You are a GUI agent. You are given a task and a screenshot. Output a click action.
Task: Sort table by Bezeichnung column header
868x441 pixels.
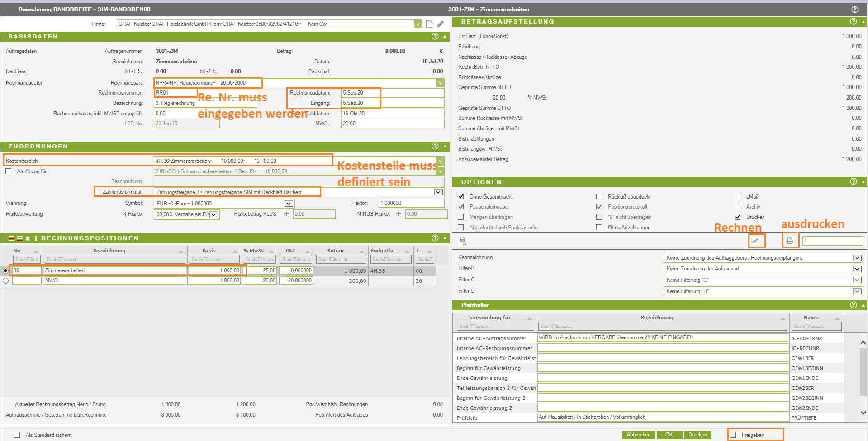point(109,251)
